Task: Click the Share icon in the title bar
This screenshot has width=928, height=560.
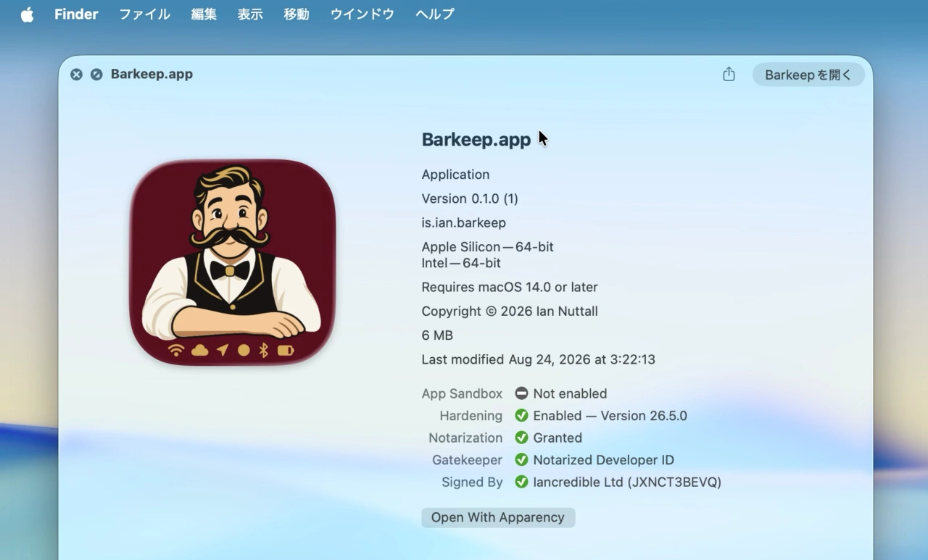Action: coord(729,74)
